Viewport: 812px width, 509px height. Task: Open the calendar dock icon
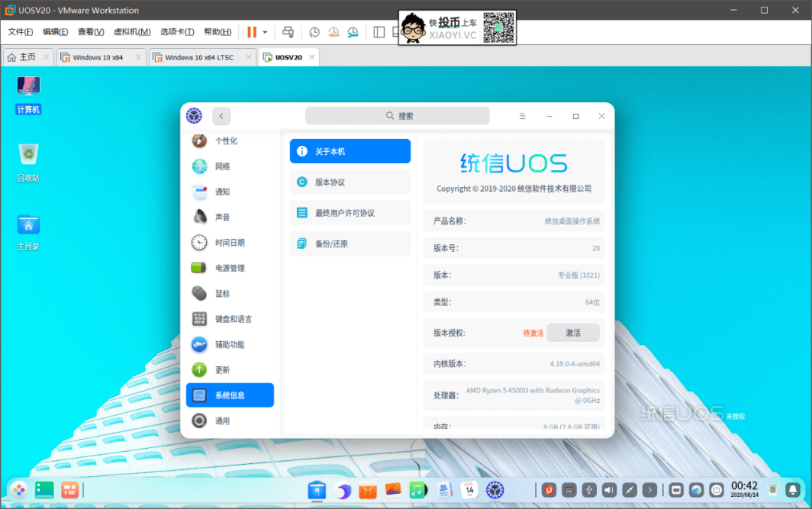[469, 490]
